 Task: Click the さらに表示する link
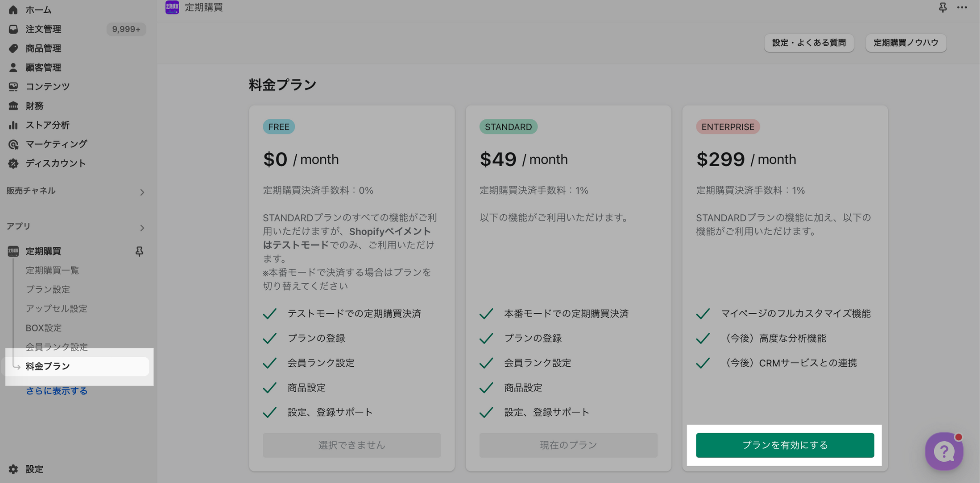(56, 391)
